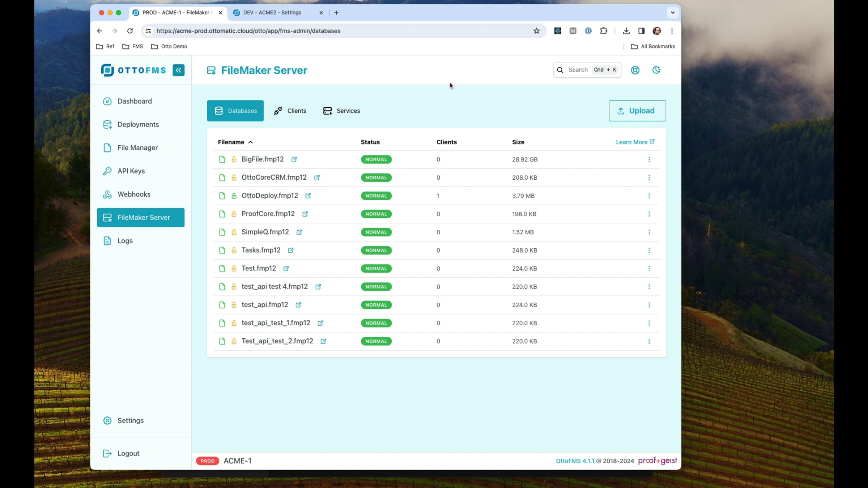Open the Otto Demo bookmarks folder

(x=169, y=46)
